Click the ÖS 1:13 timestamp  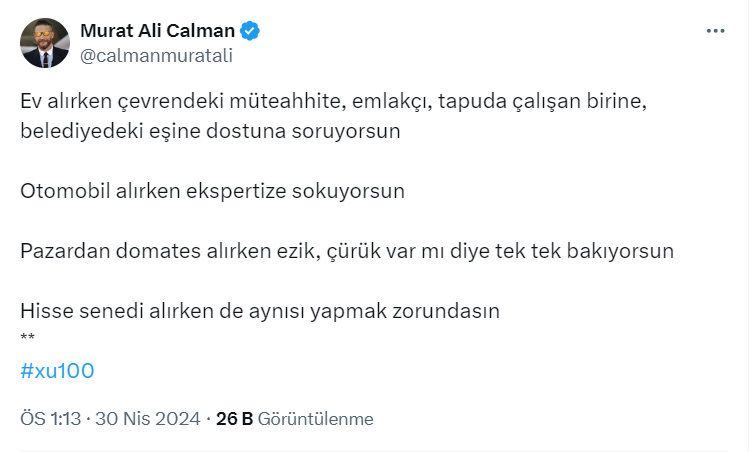tap(52, 419)
